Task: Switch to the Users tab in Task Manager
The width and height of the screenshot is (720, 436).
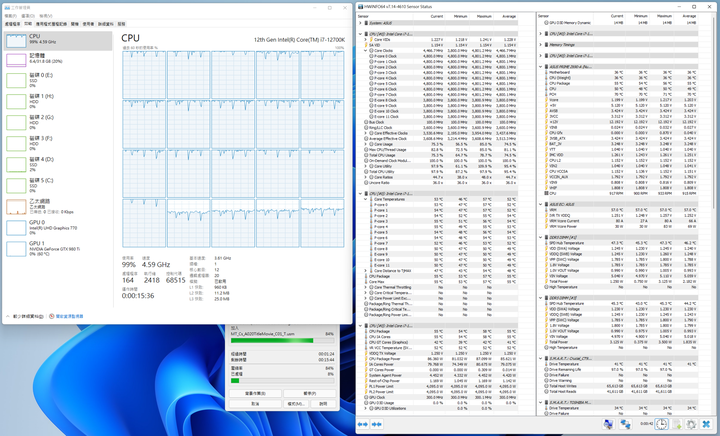Action: (x=89, y=24)
